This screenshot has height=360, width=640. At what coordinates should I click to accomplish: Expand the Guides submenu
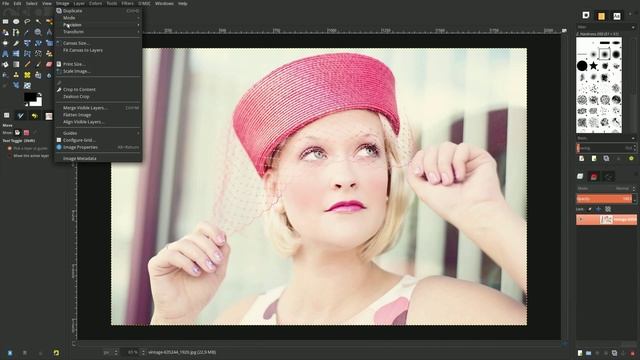99,133
